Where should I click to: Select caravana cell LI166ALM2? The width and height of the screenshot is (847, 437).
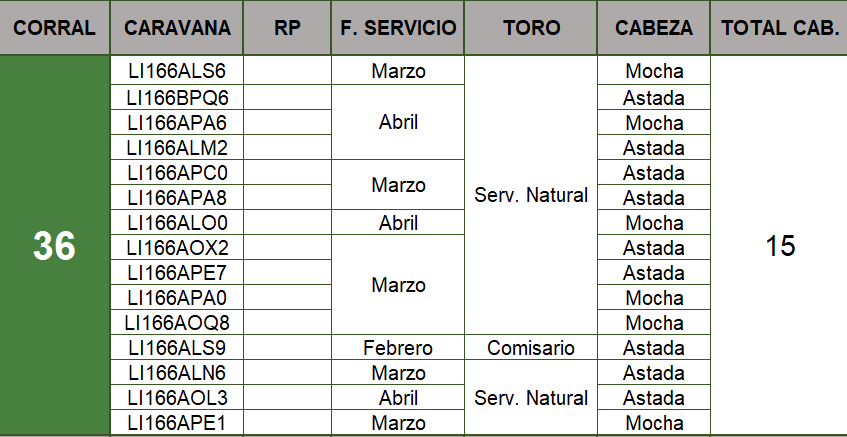point(177,147)
